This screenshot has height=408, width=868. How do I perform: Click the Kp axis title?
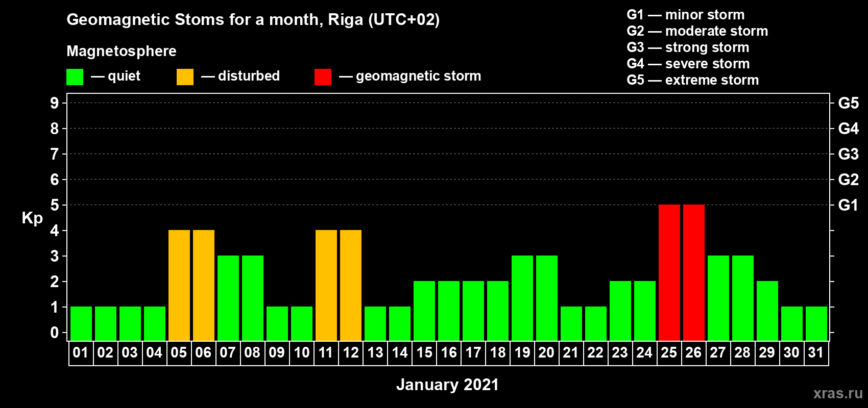click(x=32, y=218)
